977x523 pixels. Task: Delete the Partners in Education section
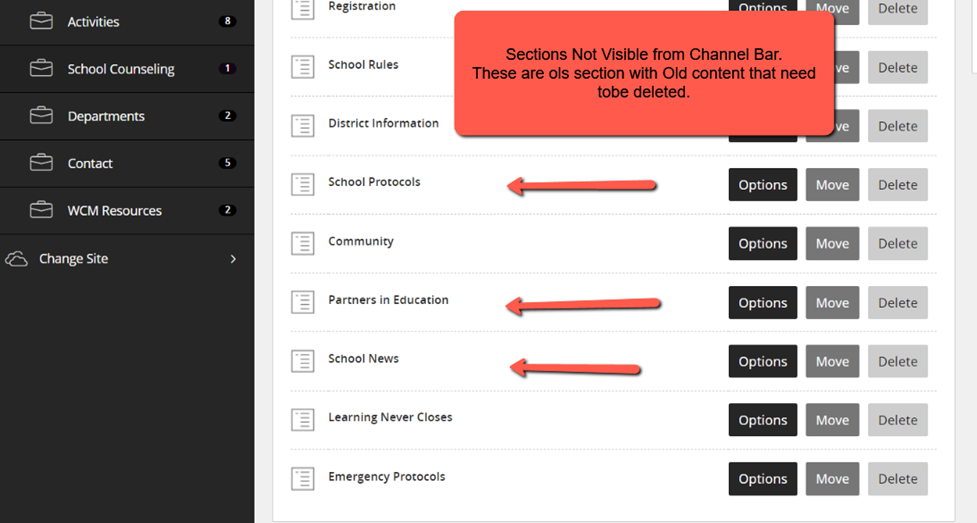click(x=898, y=302)
